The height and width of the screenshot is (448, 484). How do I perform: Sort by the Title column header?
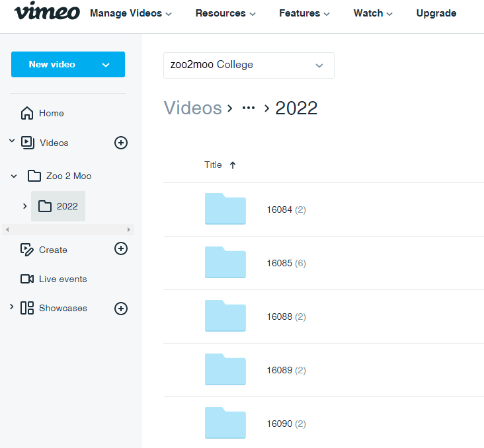pyautogui.click(x=213, y=165)
